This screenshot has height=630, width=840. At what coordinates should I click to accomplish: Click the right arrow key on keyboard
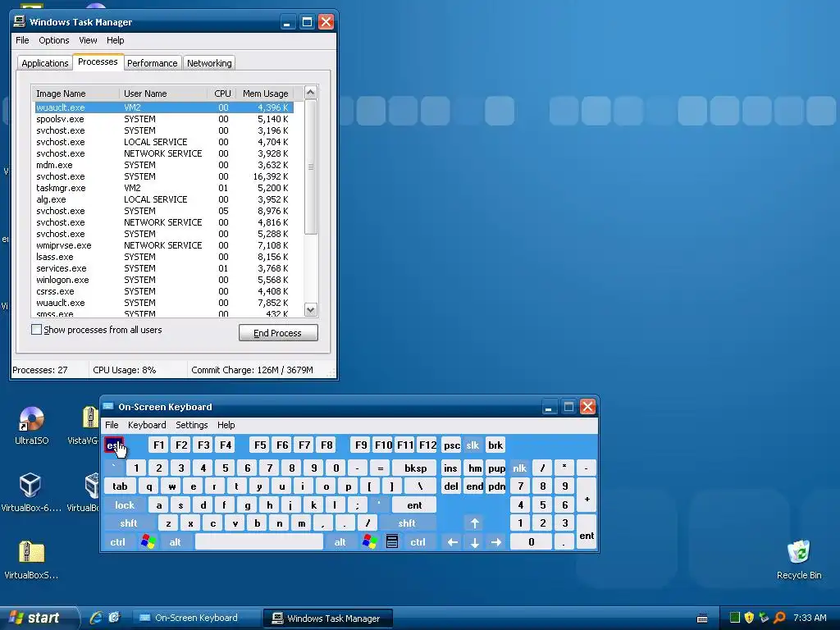click(496, 542)
